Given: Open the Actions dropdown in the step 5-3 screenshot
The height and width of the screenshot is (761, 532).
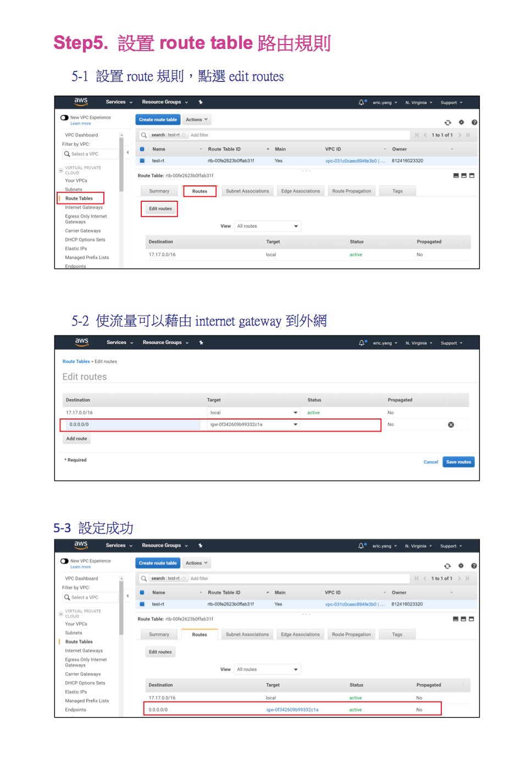Looking at the screenshot, I should tap(196, 563).
